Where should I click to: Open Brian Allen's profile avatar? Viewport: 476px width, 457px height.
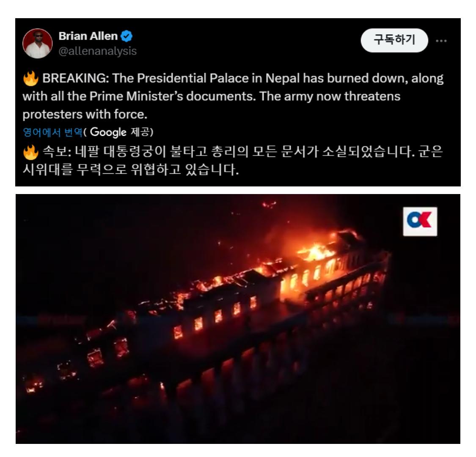click(x=37, y=44)
